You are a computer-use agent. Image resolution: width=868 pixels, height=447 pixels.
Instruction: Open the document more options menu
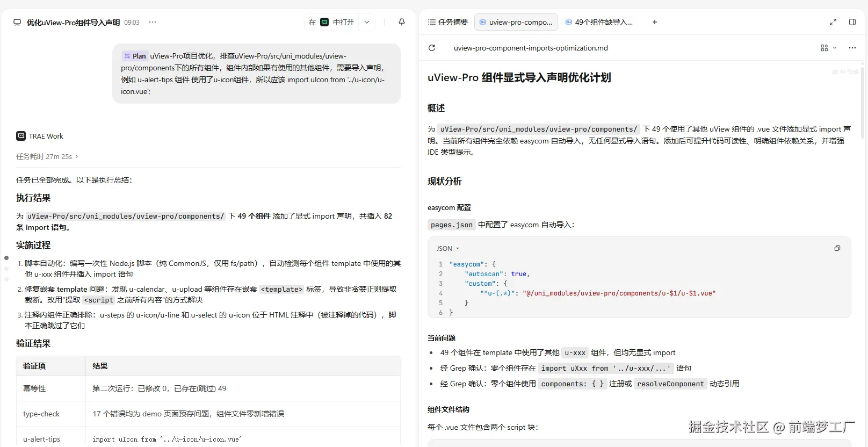coord(852,48)
